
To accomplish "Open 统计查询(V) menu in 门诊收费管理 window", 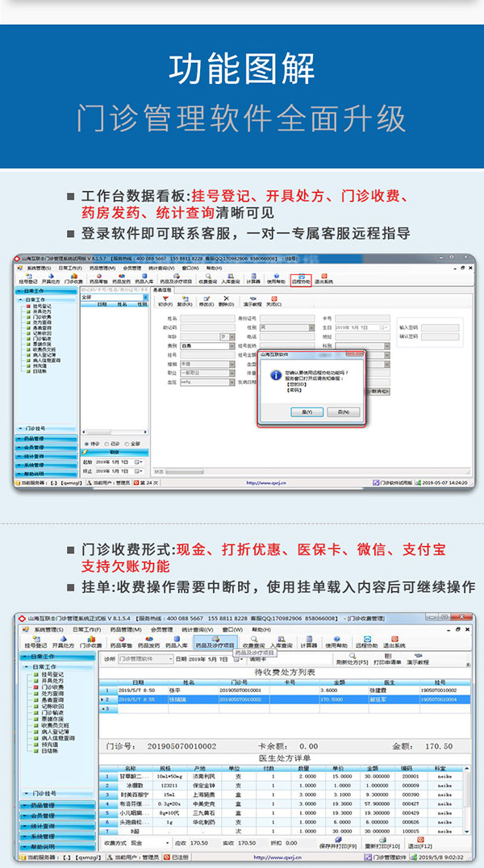I will coord(197,629).
